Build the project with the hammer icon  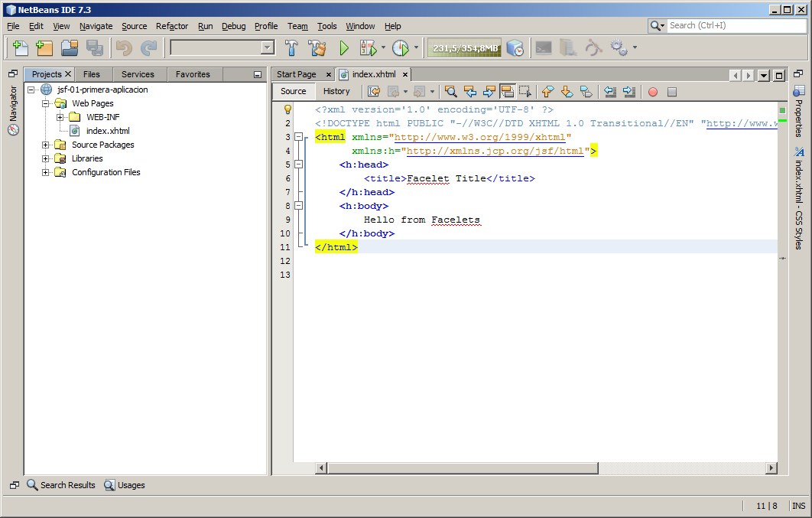coord(291,48)
